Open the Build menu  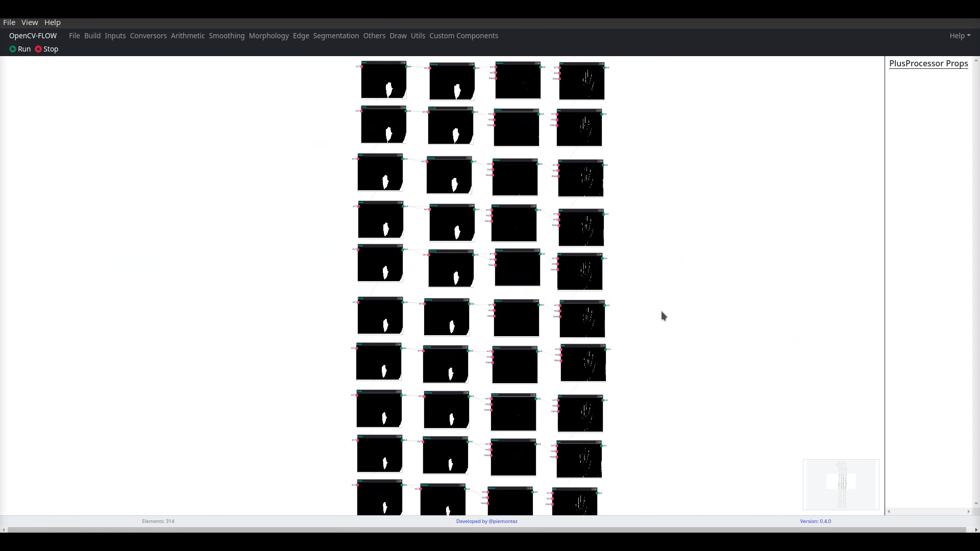pos(92,36)
